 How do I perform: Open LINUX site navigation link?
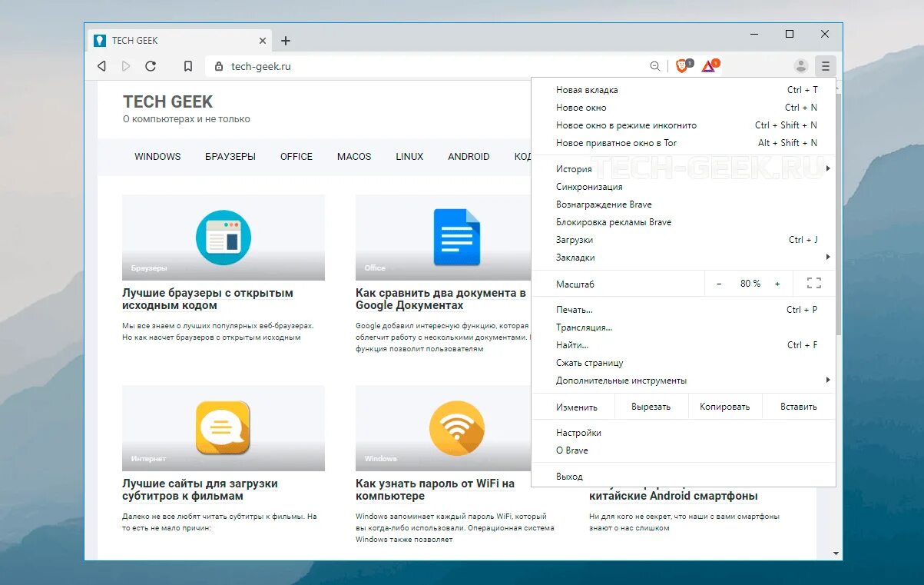(x=409, y=156)
